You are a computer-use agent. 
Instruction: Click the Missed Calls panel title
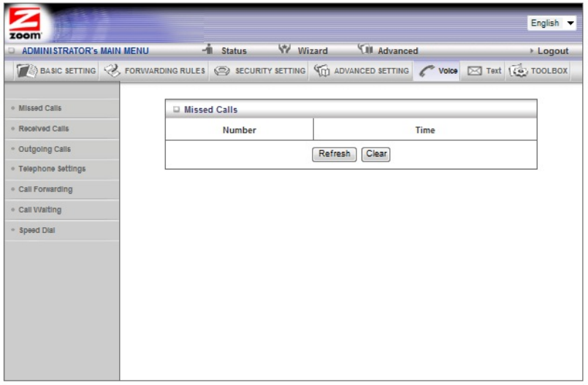210,110
